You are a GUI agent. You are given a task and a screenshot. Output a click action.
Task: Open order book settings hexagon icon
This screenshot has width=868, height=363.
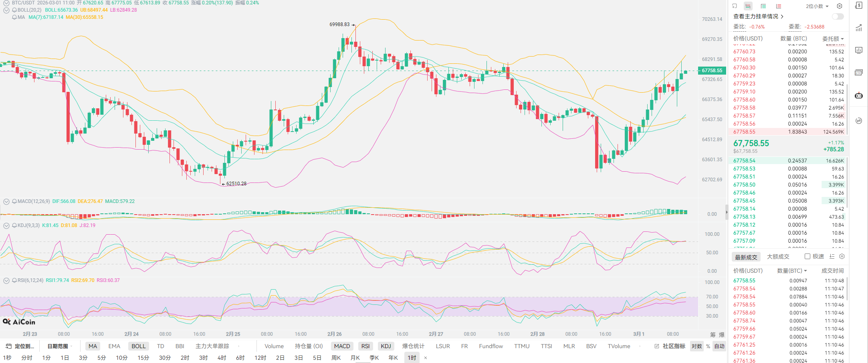pyautogui.click(x=840, y=6)
